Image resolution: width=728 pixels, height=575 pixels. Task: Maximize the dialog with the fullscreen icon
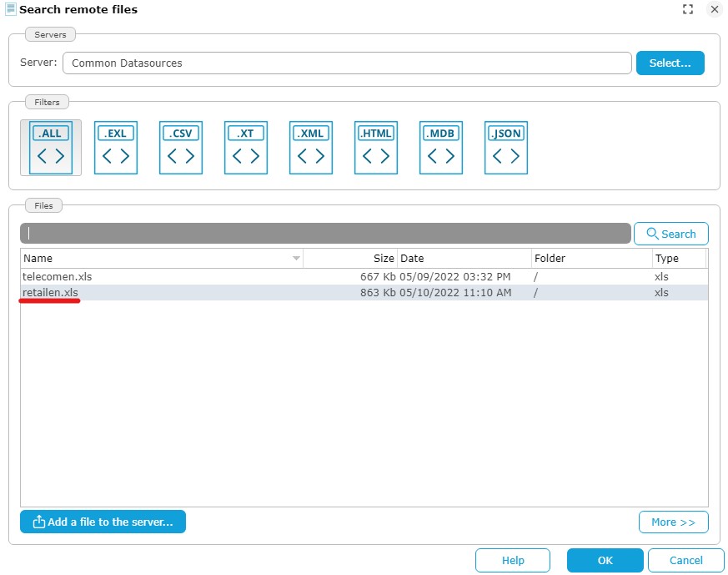tap(688, 10)
